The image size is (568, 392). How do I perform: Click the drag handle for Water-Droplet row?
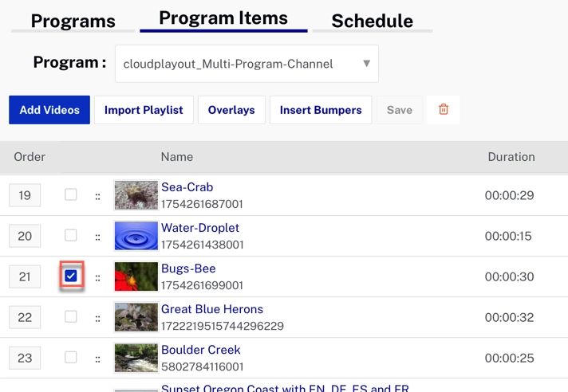[98, 237]
